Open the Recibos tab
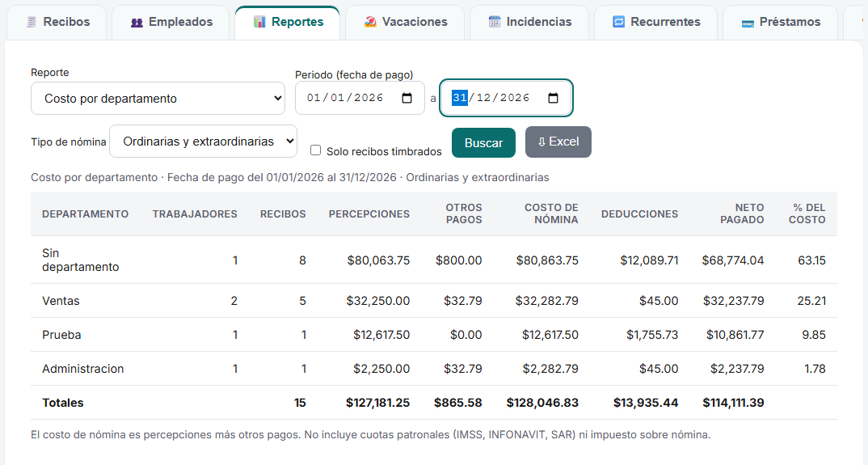The width and height of the screenshot is (868, 465). (57, 22)
